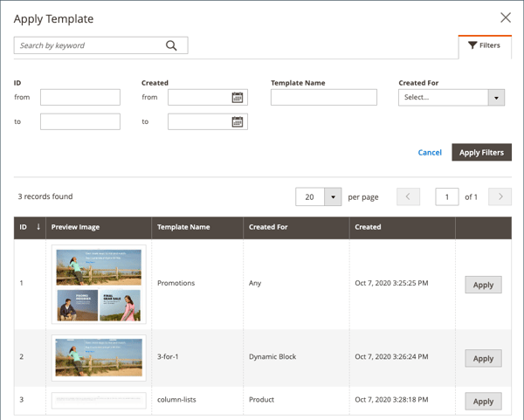This screenshot has height=420, width=524.
Task: Apply the Promotions template
Action: 483,285
